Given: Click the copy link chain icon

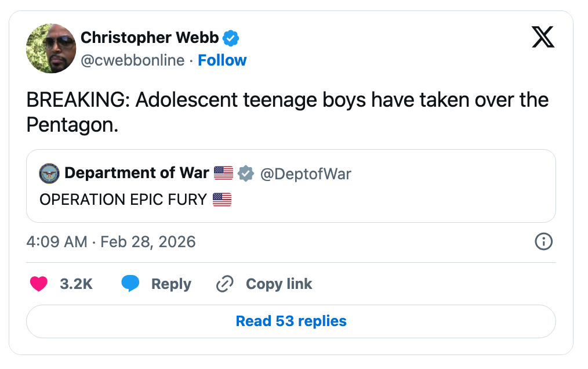Looking at the screenshot, I should pyautogui.click(x=224, y=284).
